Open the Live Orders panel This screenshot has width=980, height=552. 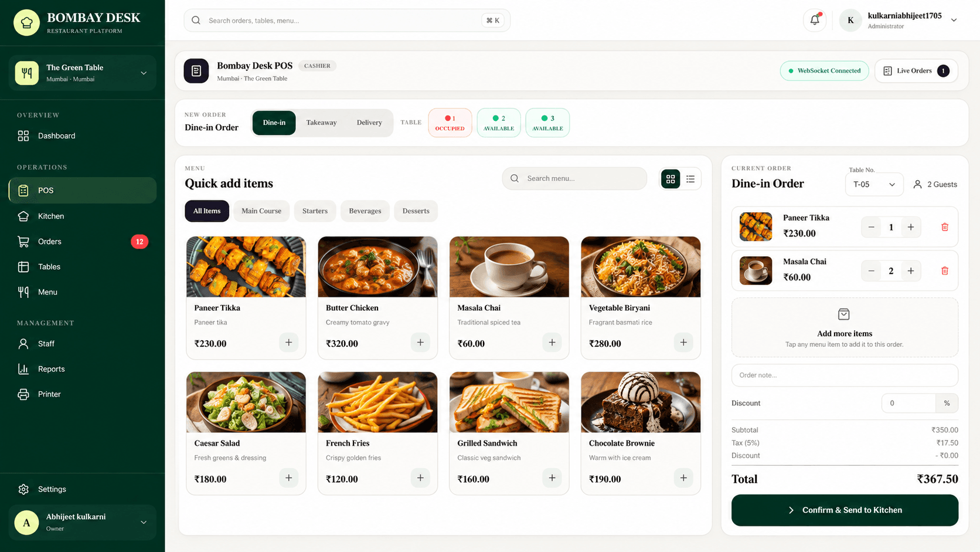(916, 71)
